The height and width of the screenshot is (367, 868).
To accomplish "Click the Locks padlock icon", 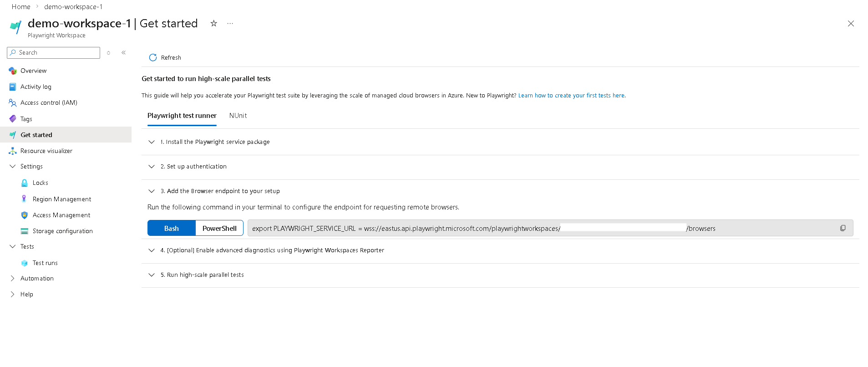I will click(25, 183).
